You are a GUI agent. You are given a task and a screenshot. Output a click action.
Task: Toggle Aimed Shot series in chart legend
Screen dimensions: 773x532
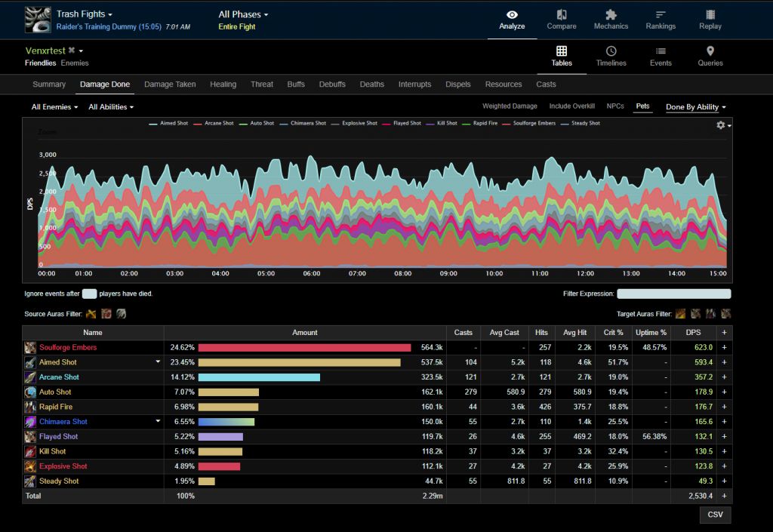click(x=168, y=123)
